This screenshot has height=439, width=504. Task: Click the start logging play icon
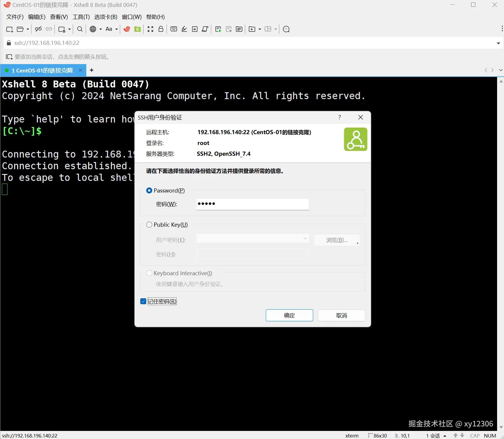[x=218, y=29]
